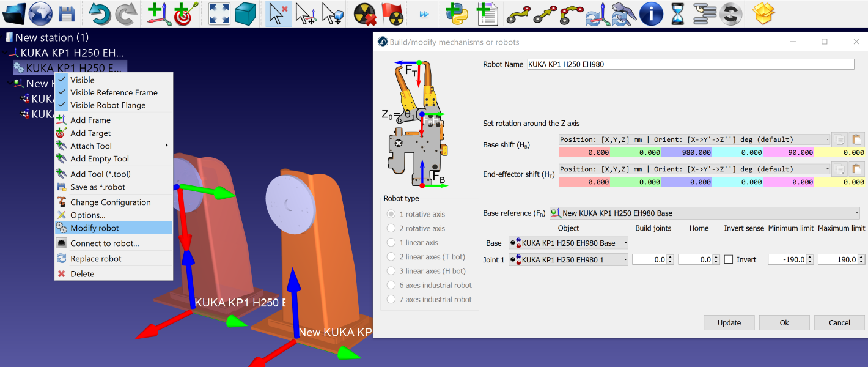Open the Joint 1 object dropdown
The image size is (868, 367).
568,259
